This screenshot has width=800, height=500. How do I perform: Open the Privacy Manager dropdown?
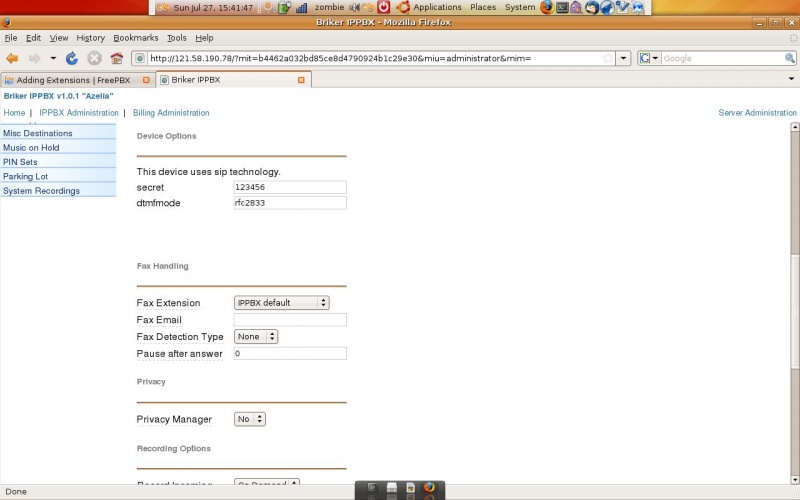[249, 419]
